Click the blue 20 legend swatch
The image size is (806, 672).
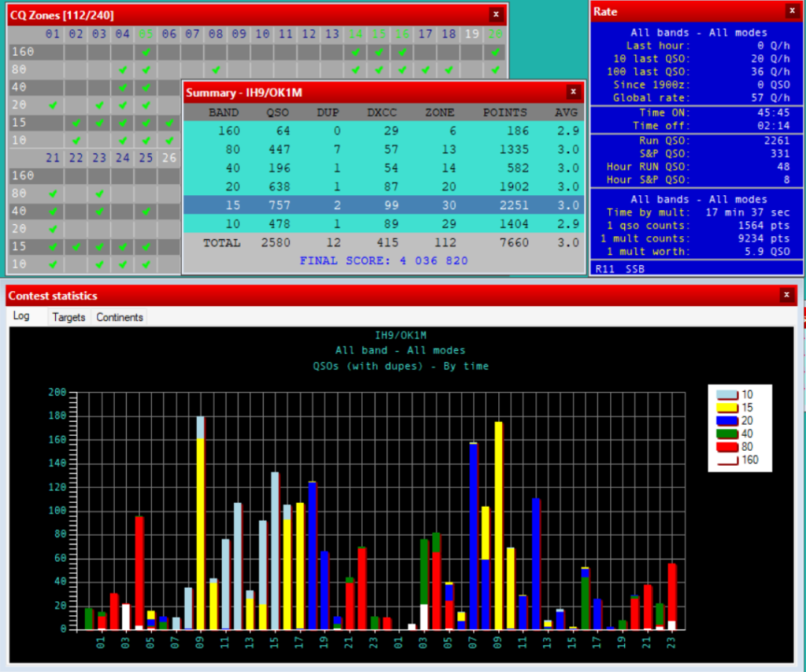tap(727, 421)
